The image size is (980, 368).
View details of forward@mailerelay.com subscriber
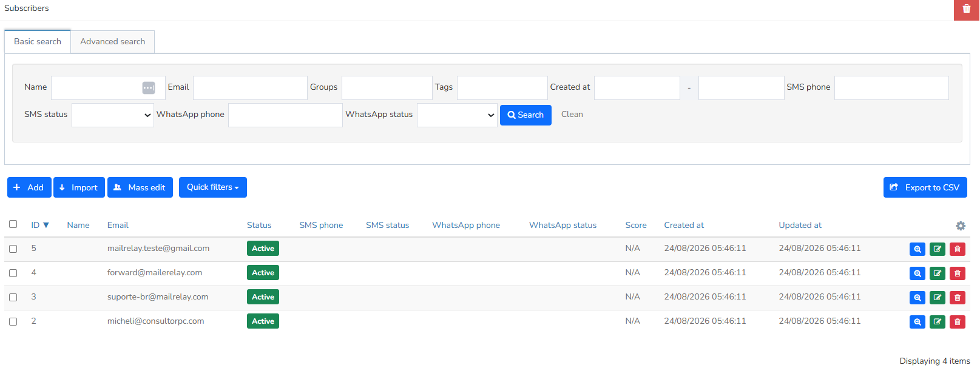[917, 273]
